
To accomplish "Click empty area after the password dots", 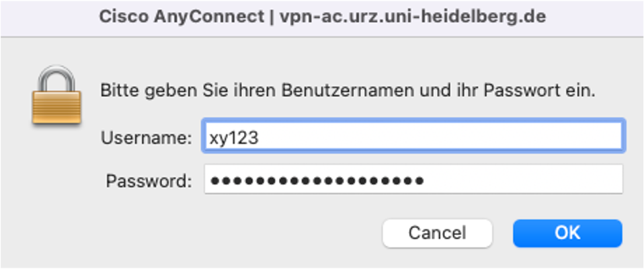I will click(x=522, y=179).
